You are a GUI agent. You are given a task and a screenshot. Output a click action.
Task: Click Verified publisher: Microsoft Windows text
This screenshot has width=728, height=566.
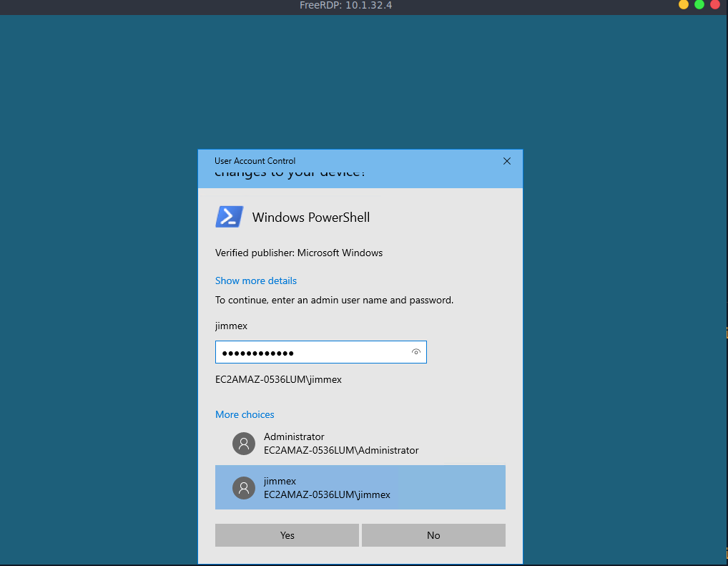[299, 253]
